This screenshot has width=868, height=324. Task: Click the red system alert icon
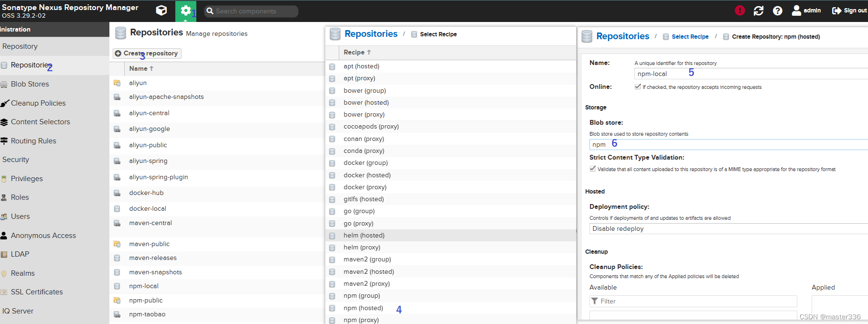pos(739,11)
